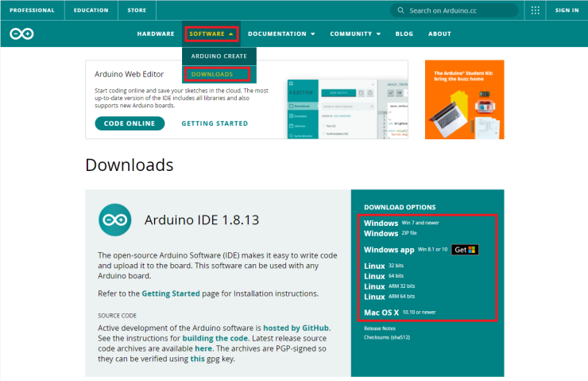
Task: Click the Microsoft Store Get badge
Action: 465,250
